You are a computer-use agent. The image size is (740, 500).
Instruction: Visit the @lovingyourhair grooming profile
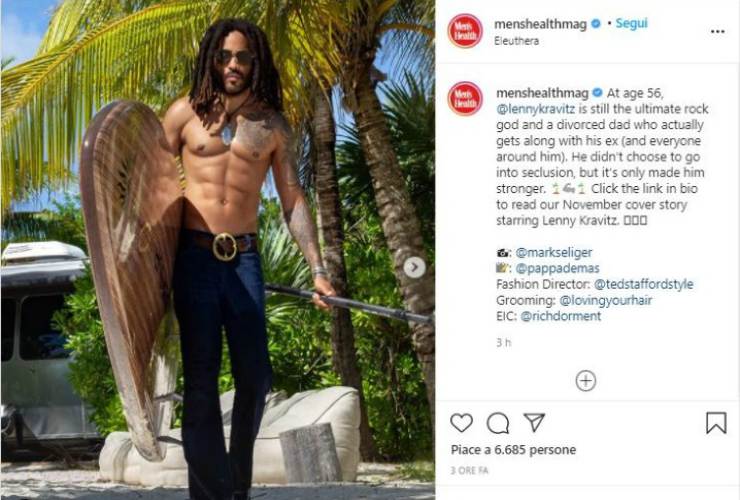pos(605,300)
